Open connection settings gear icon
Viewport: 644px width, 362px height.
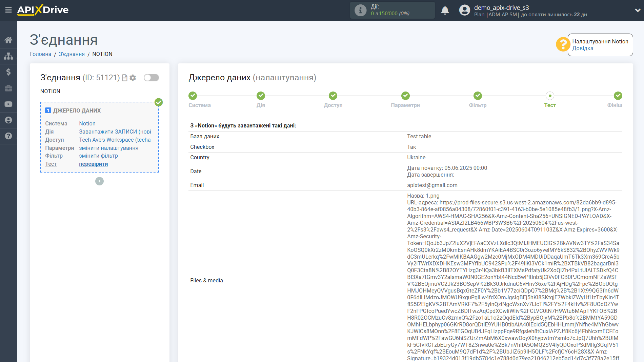coord(133,78)
